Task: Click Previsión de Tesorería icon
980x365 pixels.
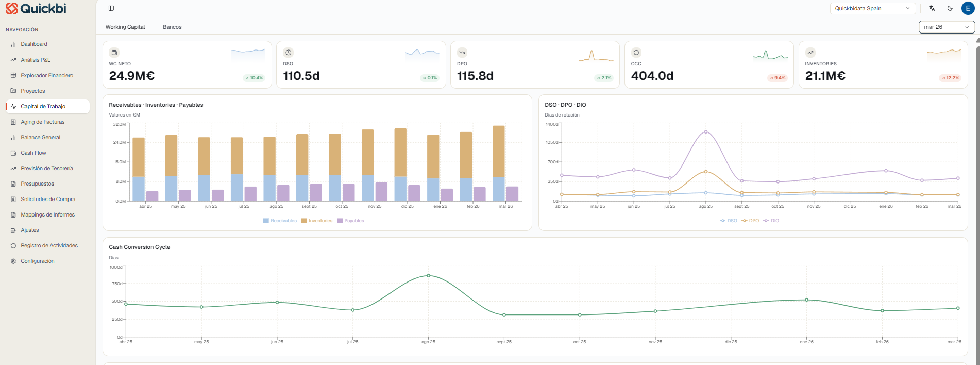Action: point(13,168)
